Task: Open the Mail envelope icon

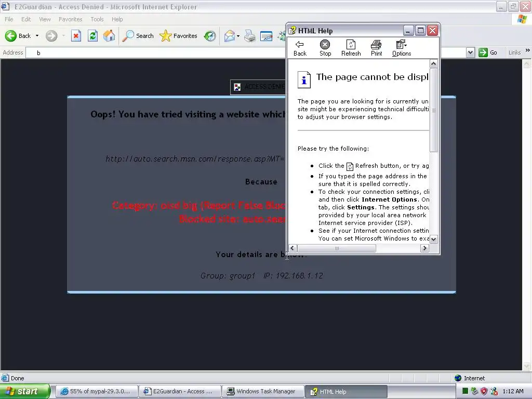Action: point(230,36)
